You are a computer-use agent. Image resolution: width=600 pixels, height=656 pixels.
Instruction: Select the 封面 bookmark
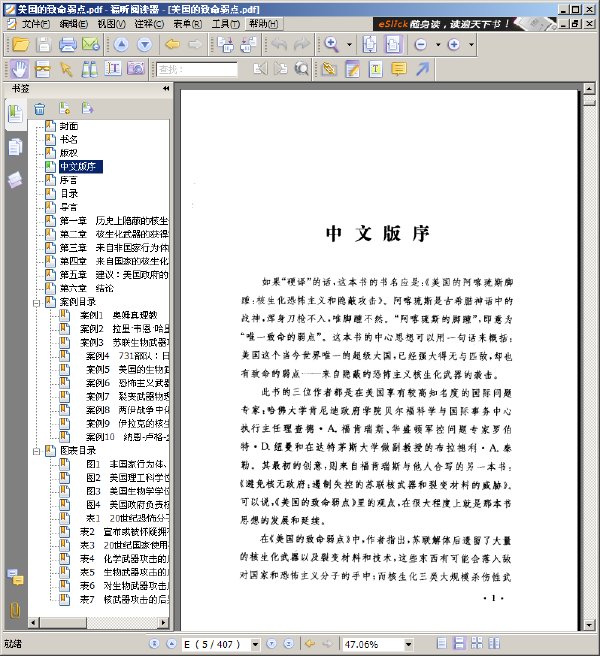click(x=69, y=126)
